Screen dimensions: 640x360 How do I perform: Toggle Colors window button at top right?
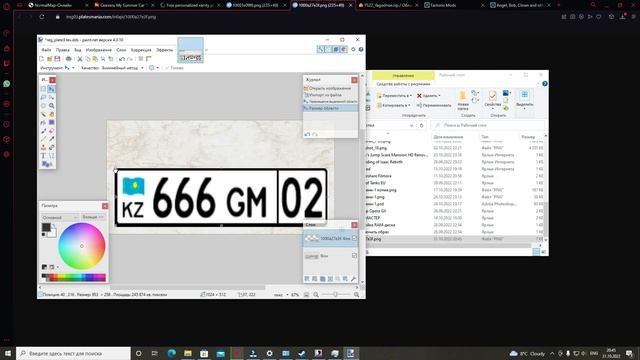pos(344,49)
